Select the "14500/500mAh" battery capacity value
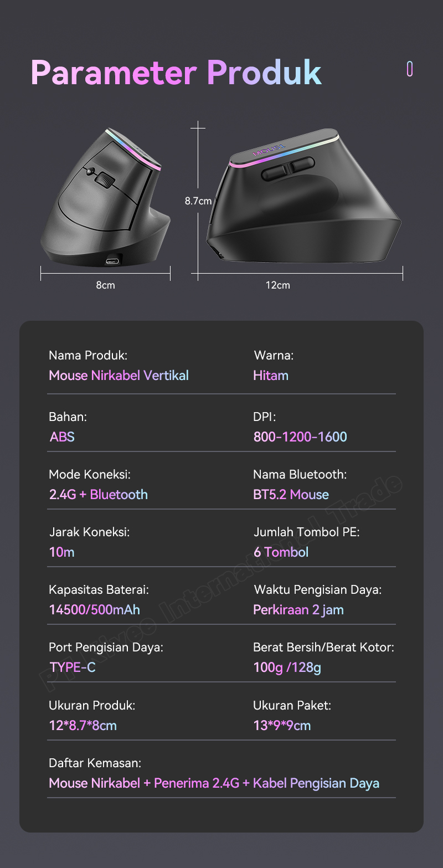 click(95, 610)
